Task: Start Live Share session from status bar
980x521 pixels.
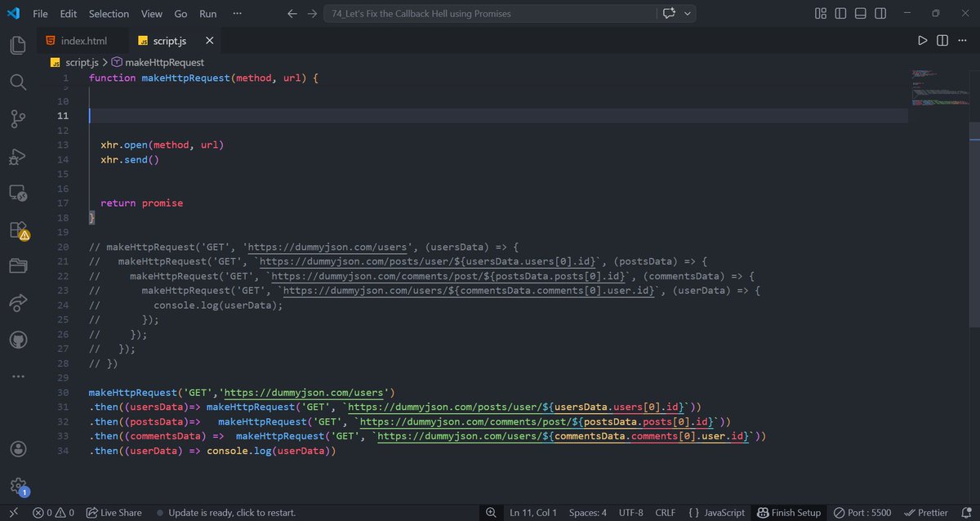Action: click(114, 513)
